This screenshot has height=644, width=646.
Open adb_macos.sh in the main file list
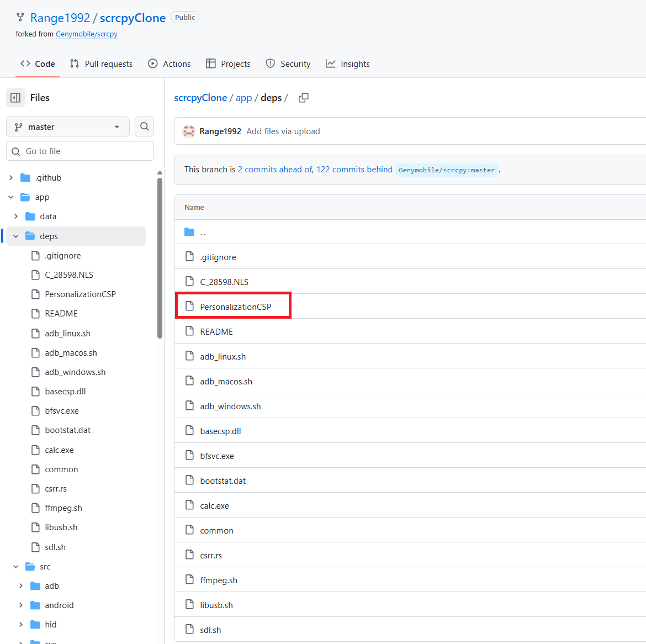226,382
